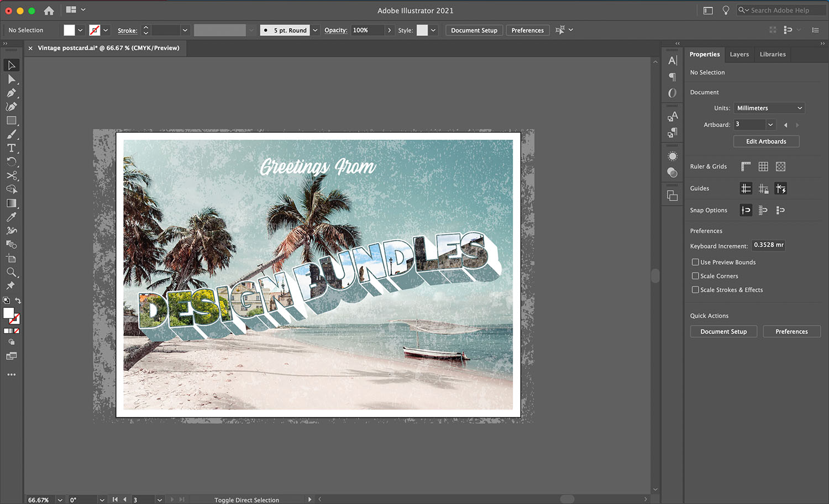Enable Scale Corners checkbox
This screenshot has width=829, height=504.
click(x=695, y=276)
